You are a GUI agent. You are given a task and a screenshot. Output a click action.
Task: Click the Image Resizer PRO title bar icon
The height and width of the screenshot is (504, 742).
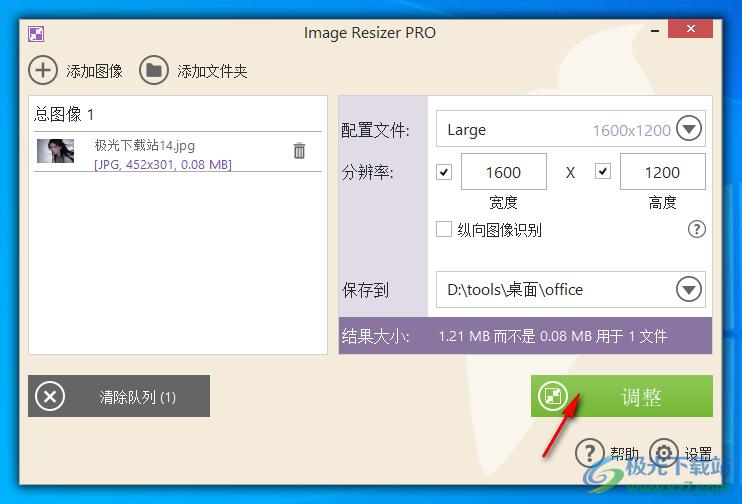click(36, 33)
